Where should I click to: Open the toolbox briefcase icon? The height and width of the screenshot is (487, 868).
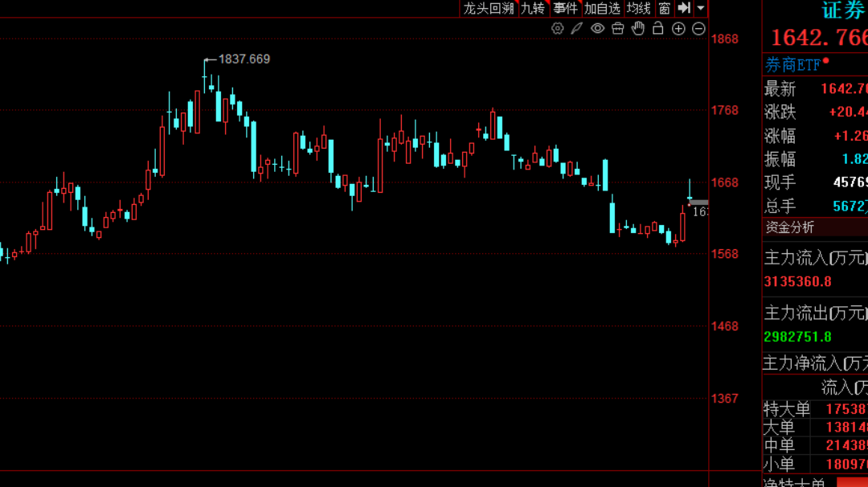click(x=617, y=29)
